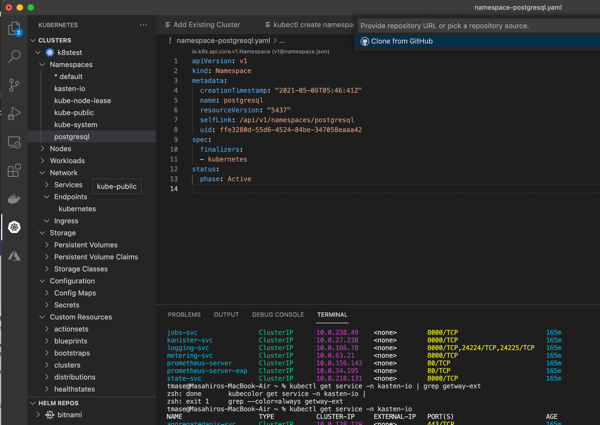Screen dimensions: 600x425
Task: Collapse the CLUSTERS section
Action: pyautogui.click(x=33, y=40)
